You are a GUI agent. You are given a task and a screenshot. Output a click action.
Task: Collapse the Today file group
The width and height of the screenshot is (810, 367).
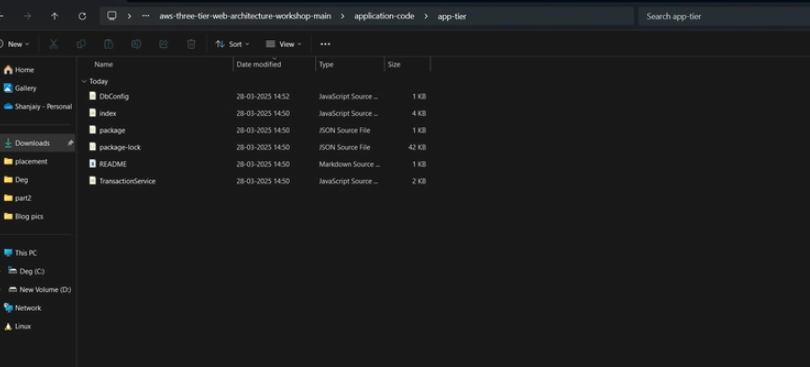[84, 81]
